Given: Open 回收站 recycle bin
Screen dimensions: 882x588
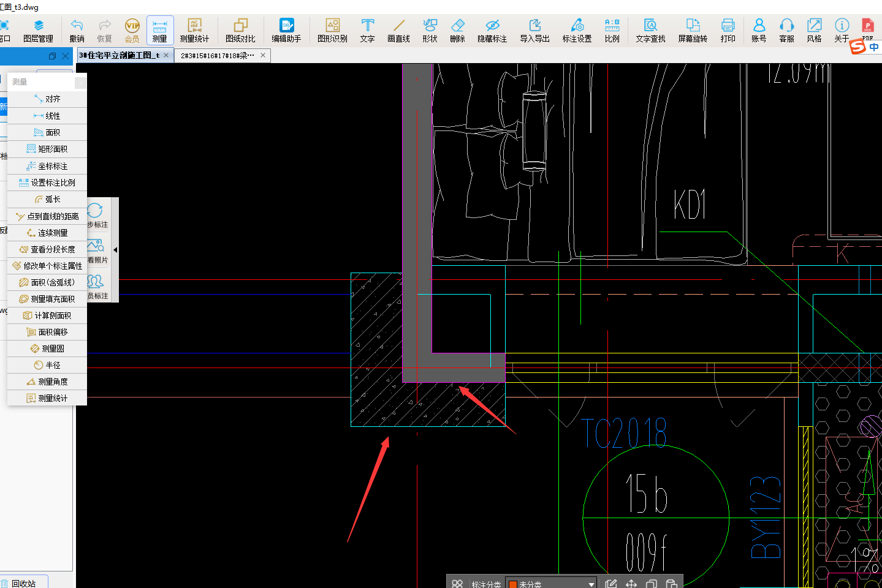Looking at the screenshot, I should click(x=23, y=583).
